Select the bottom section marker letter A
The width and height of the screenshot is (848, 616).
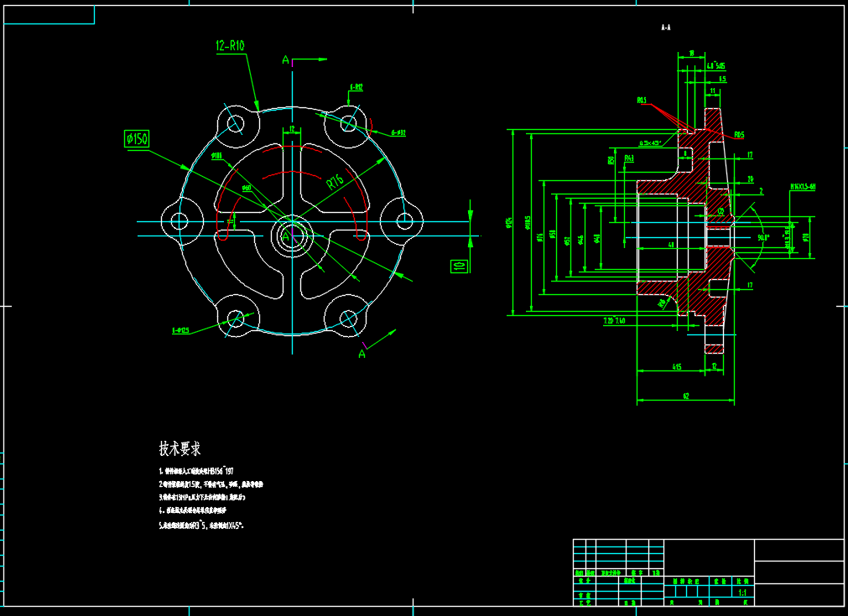point(362,355)
